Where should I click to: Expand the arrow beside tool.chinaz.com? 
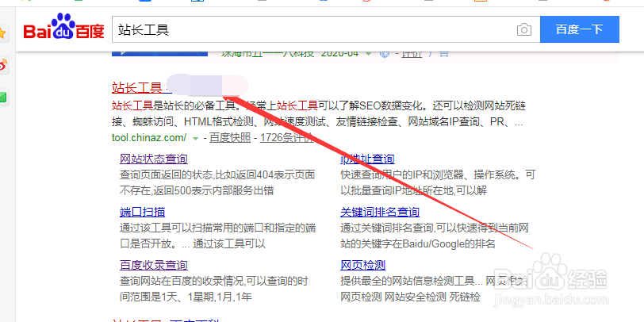pyautogui.click(x=195, y=139)
